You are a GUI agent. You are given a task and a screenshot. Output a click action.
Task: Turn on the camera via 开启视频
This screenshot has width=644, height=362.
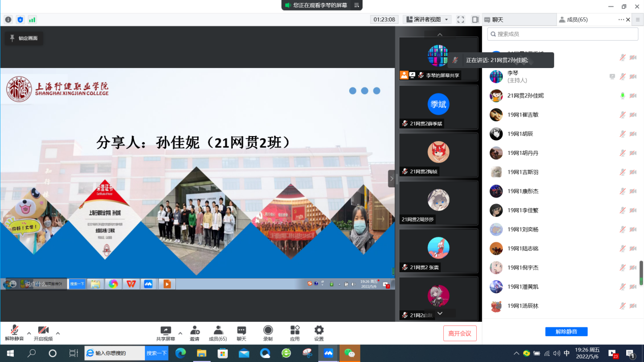(x=43, y=333)
